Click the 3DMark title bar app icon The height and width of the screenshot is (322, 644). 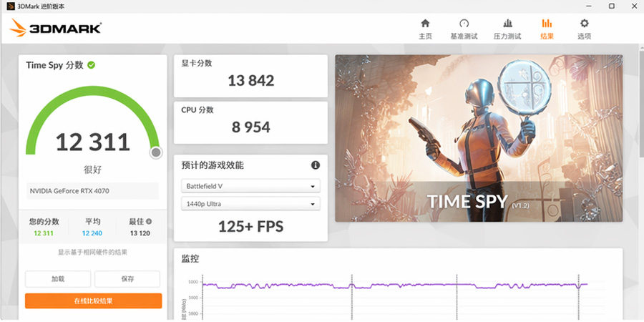coord(11,6)
